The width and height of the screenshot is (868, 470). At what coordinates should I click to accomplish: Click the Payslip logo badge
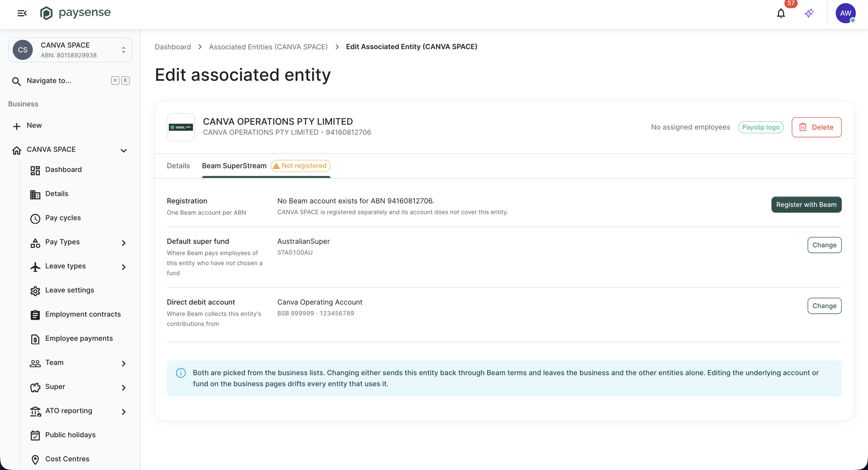(761, 127)
